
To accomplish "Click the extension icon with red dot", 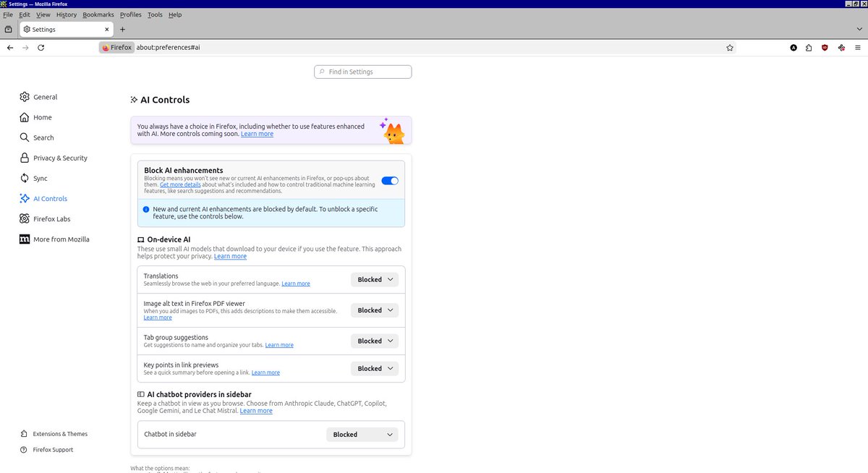I will [x=841, y=48].
